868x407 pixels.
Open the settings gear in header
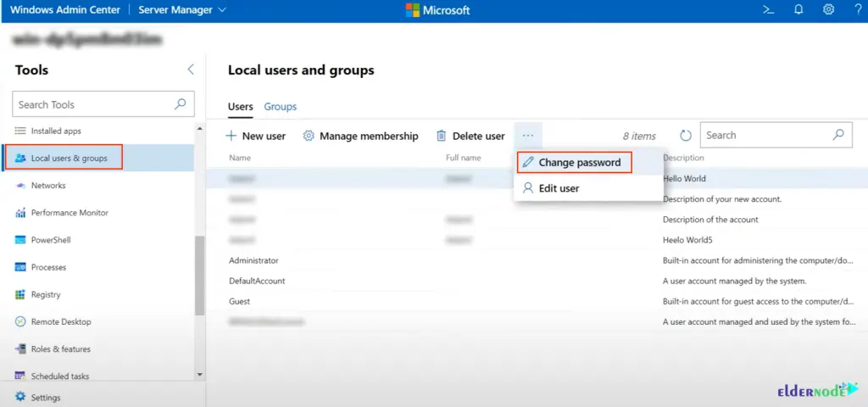(828, 9)
